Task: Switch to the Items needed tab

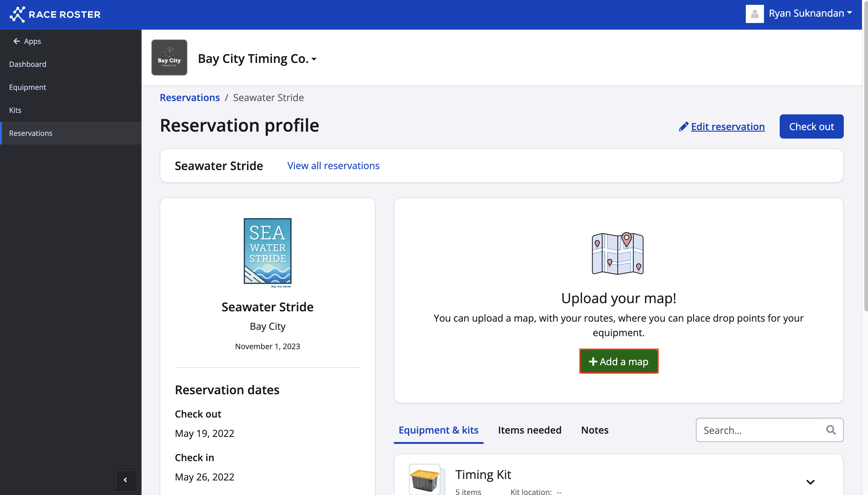Action: pos(529,430)
